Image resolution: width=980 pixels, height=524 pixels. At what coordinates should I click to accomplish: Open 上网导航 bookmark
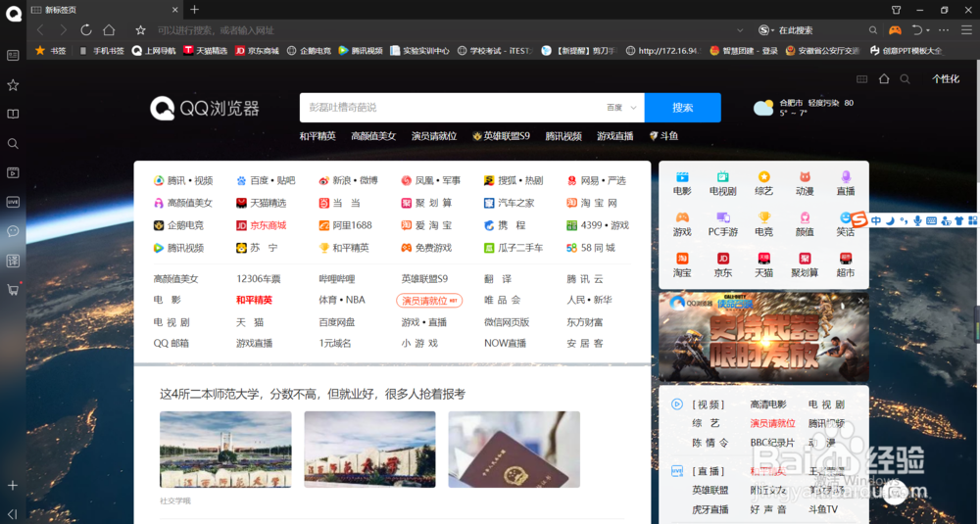tap(154, 51)
